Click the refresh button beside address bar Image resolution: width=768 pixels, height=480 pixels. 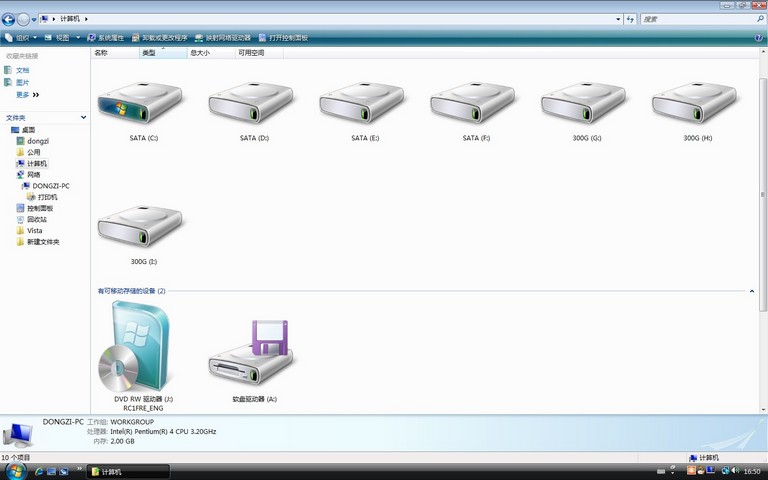point(630,19)
